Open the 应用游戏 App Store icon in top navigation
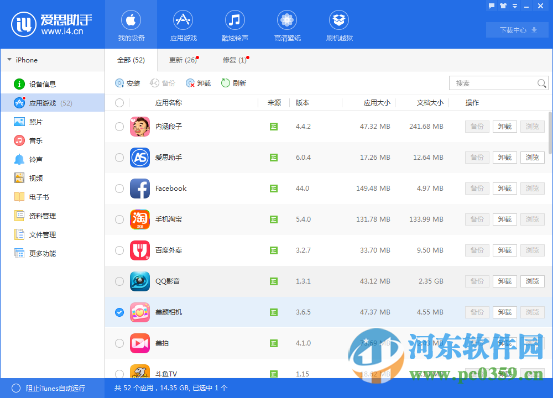The width and height of the screenshot is (553, 399). tap(183, 20)
